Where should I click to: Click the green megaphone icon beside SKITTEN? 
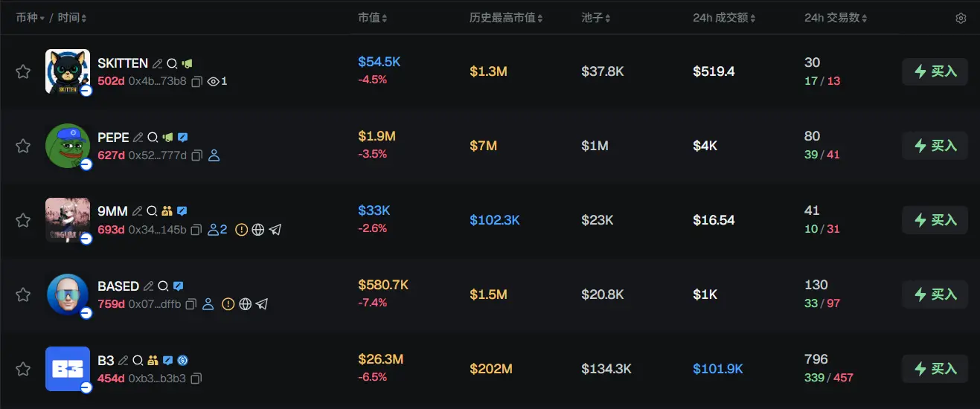pos(188,64)
